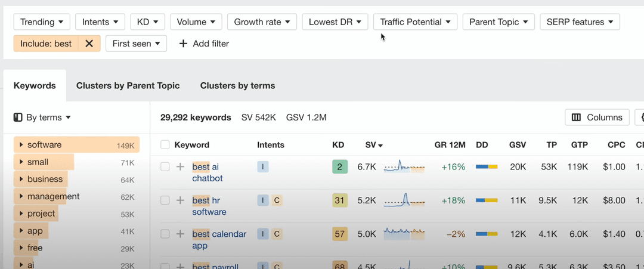Toggle the select-all checkbox in Keyword header

165,145
